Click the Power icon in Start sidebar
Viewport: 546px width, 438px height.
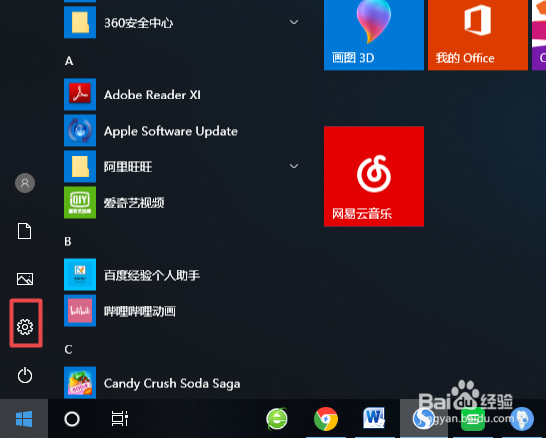click(25, 375)
